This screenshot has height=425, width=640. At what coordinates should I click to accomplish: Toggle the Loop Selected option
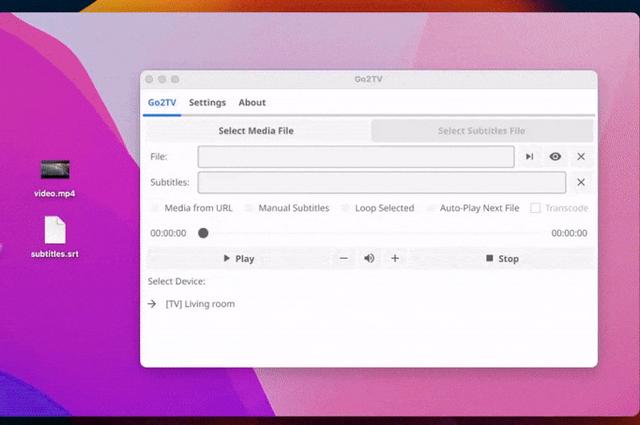(345, 208)
